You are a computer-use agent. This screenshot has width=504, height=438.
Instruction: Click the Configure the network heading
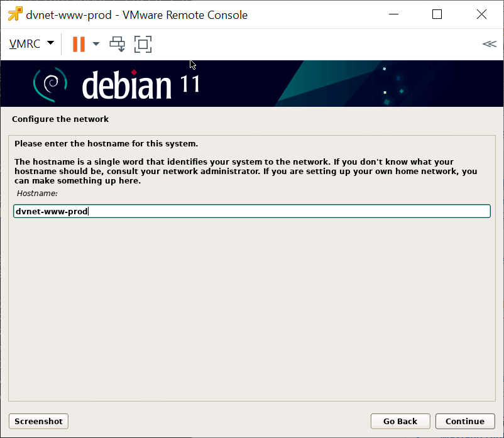tap(60, 119)
